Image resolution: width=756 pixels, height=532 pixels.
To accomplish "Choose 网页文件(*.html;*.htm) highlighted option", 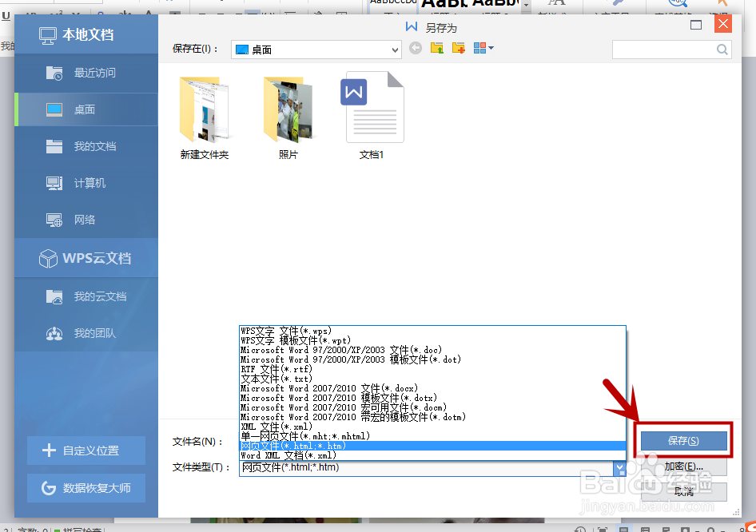I will coord(432,447).
